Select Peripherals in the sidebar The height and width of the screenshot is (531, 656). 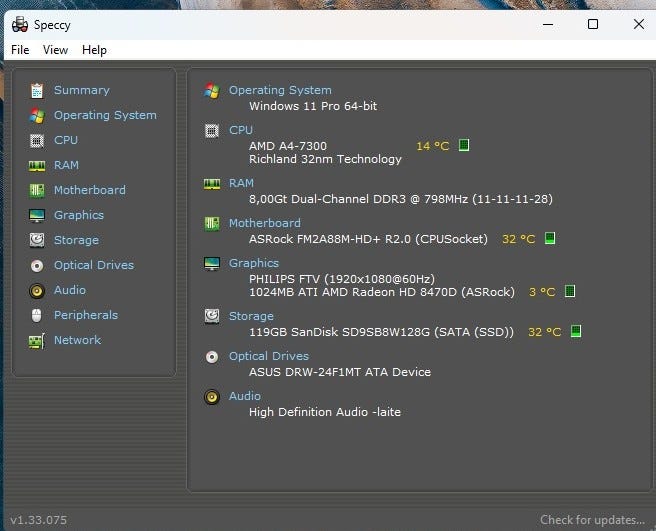click(x=86, y=315)
